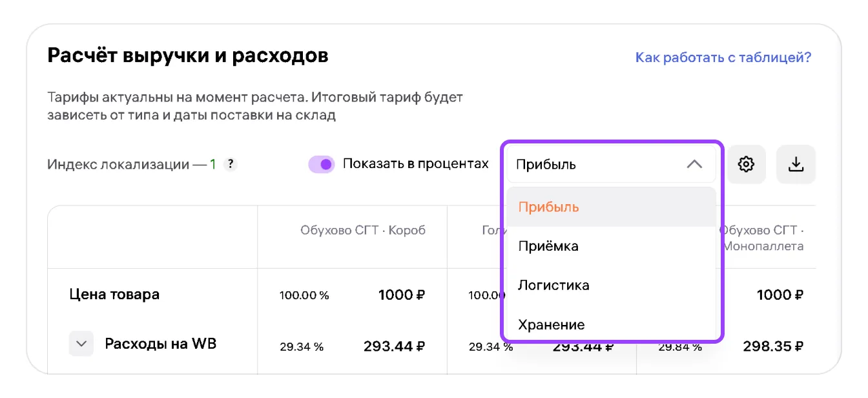The image size is (868, 398).
Task: Collapse the 'Прибыль' dropdown chevron
Action: tap(694, 164)
